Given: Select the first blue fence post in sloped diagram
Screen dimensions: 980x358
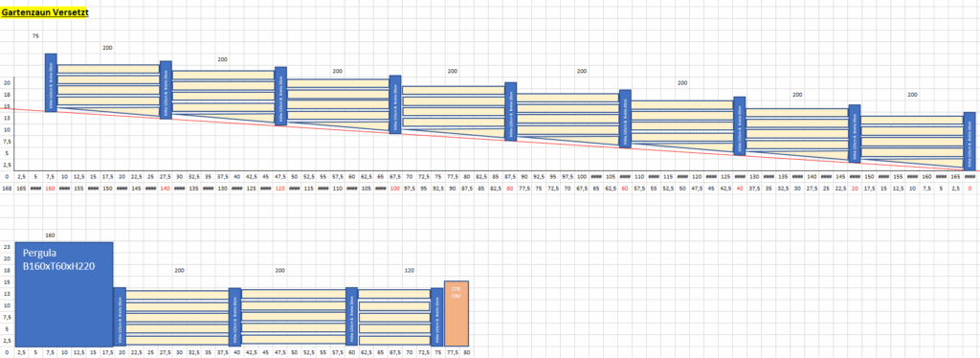Looking at the screenshot, I should [51, 82].
